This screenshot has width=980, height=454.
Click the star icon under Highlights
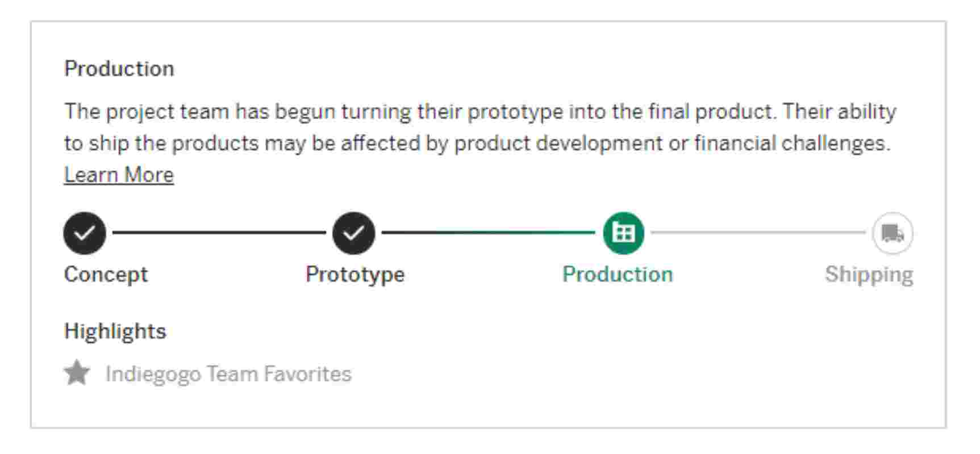(77, 373)
